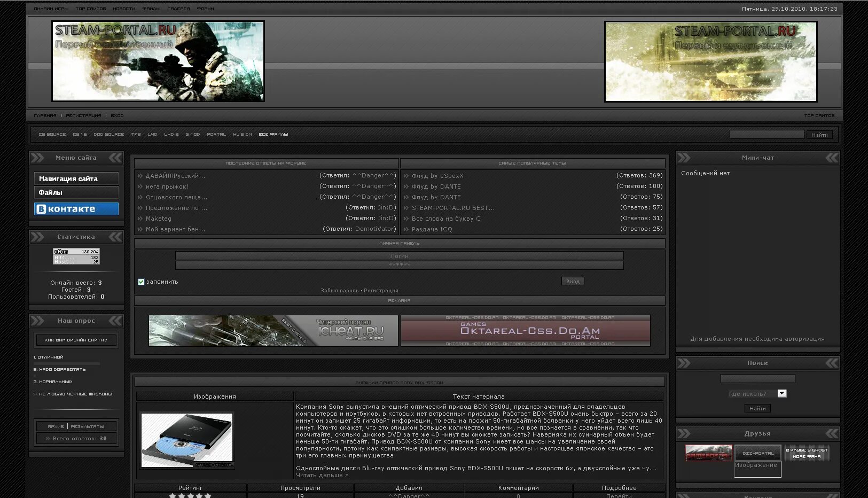Open Файлы in top menu
Viewport: 868px width, 498px height.
(x=151, y=9)
